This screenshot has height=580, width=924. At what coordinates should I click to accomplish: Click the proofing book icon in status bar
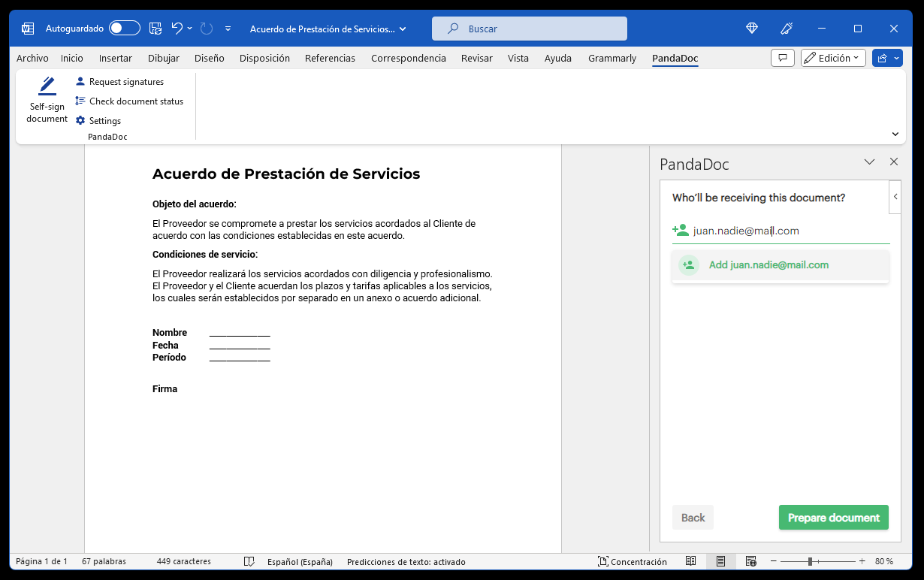pyautogui.click(x=249, y=561)
